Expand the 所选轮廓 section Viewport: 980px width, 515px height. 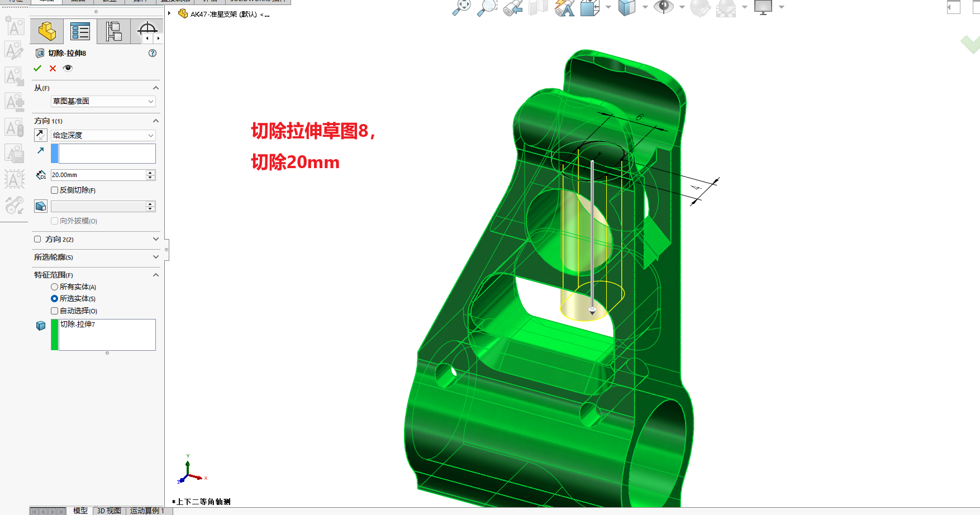[156, 257]
